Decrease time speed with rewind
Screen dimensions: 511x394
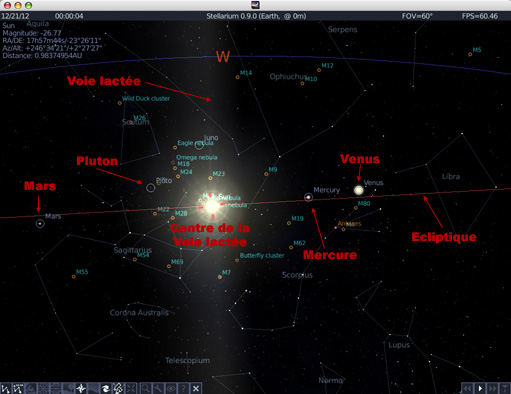click(467, 388)
